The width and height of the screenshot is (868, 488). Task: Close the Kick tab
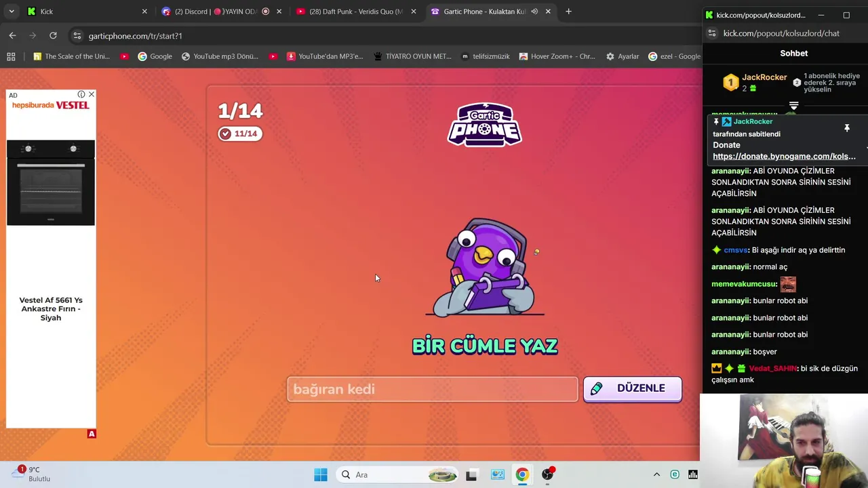(x=144, y=12)
